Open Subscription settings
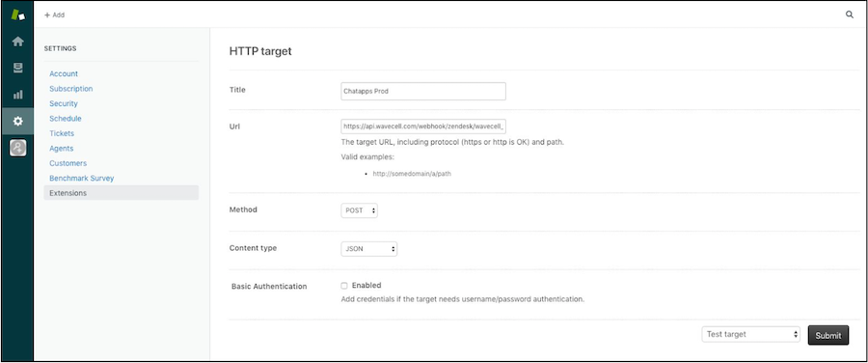Image resolution: width=868 pixels, height=363 pixels. 70,89
